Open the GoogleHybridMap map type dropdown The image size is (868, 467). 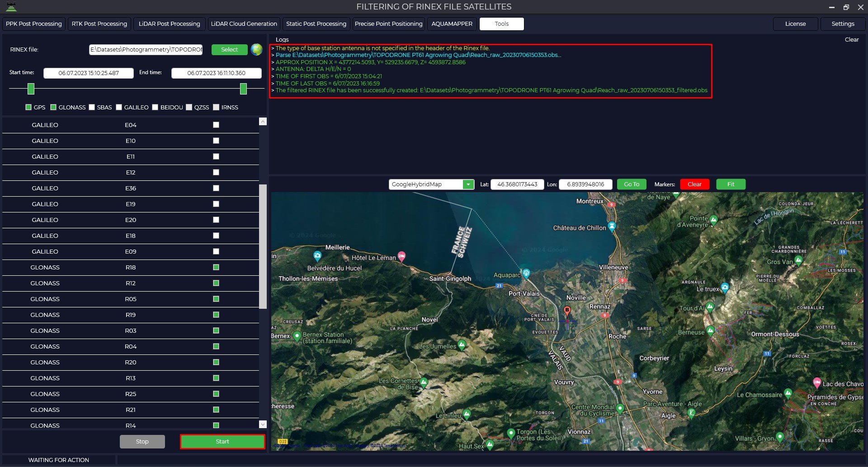(x=468, y=184)
